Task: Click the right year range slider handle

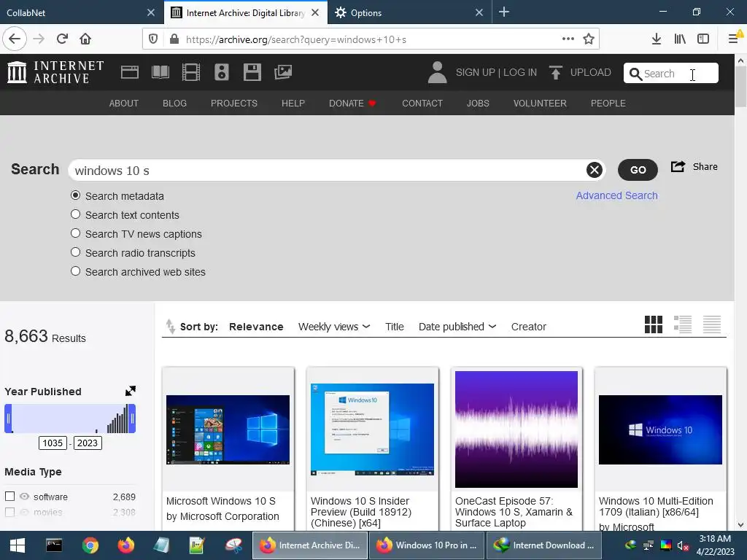Action: pyautogui.click(x=132, y=419)
